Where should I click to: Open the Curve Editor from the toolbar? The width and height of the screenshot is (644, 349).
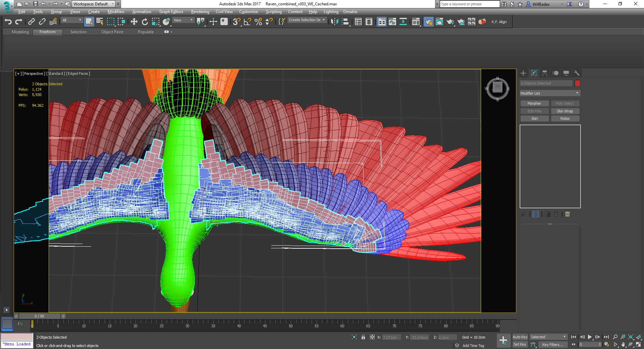[392, 22]
